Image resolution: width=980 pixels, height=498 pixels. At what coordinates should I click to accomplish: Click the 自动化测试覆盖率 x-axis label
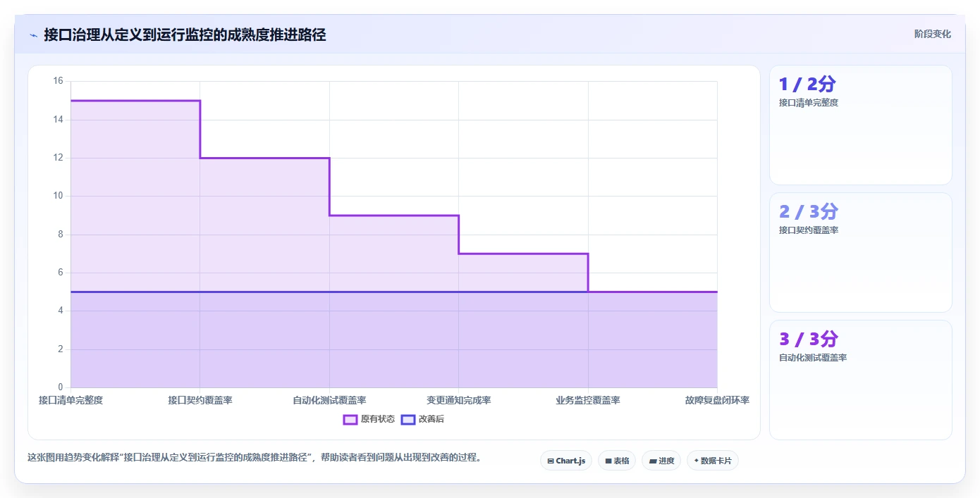point(329,400)
